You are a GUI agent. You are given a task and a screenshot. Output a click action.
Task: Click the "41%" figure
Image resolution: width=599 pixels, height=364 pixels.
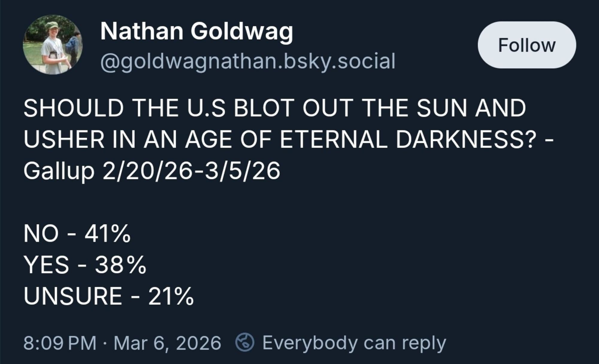click(x=108, y=233)
